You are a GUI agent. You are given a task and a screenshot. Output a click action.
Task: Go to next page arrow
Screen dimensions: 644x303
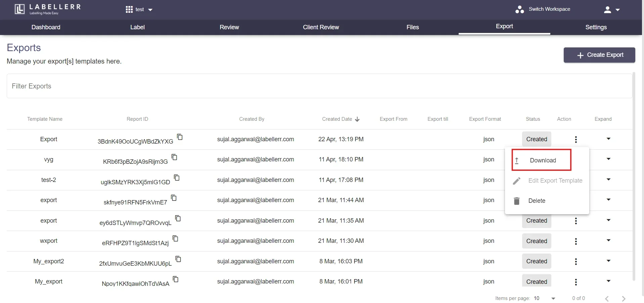click(x=624, y=299)
